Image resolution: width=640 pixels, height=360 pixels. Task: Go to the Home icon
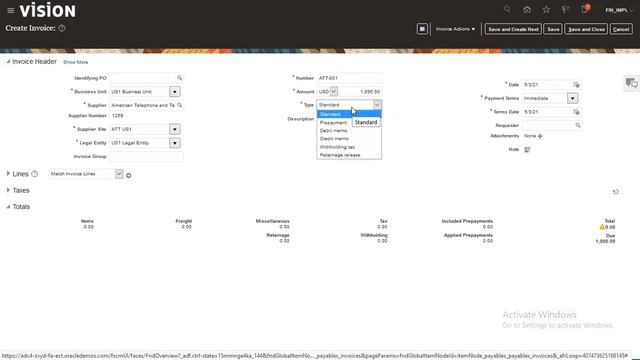(527, 10)
